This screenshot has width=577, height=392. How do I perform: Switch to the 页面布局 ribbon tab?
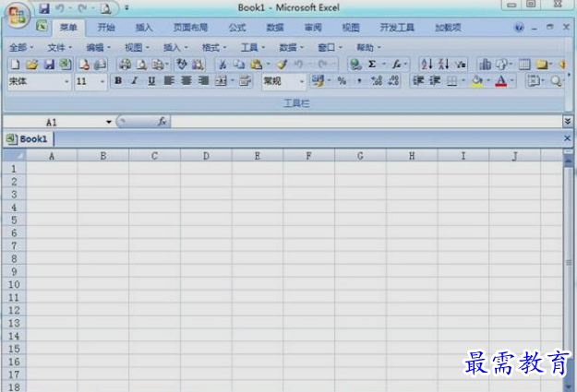click(190, 28)
